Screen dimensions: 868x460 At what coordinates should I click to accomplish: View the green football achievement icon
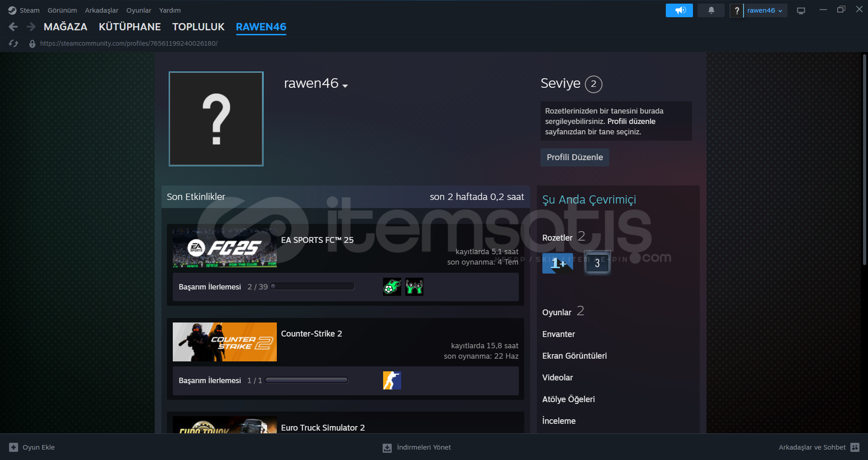coord(392,287)
